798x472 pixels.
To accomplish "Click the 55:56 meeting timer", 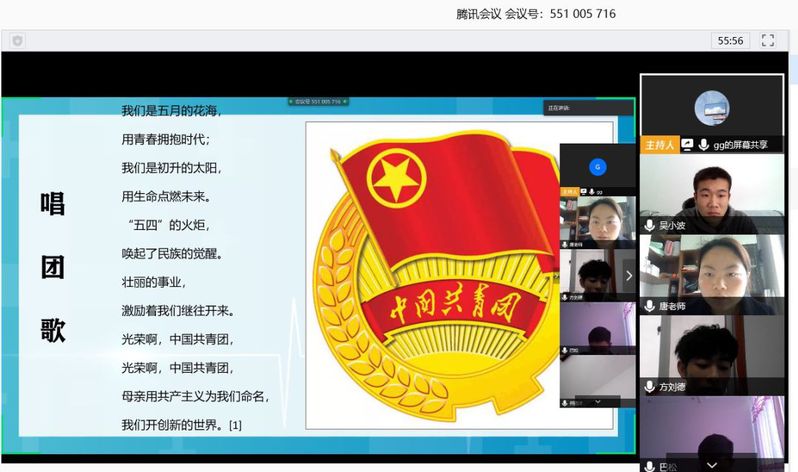I will point(730,41).
